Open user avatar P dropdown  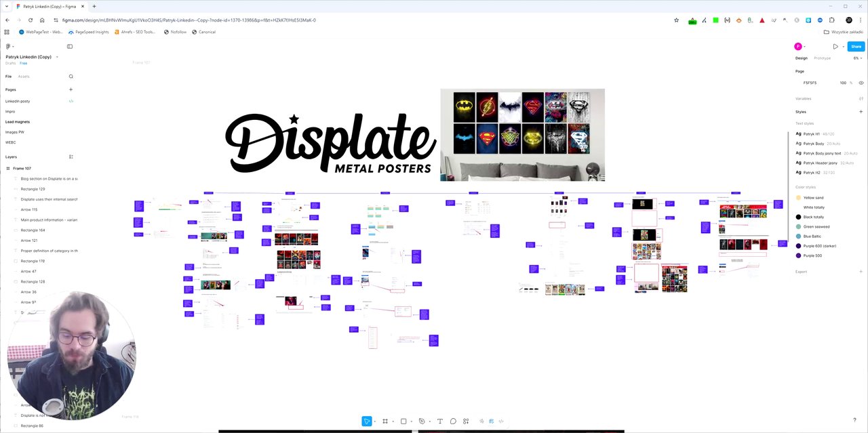click(x=800, y=47)
